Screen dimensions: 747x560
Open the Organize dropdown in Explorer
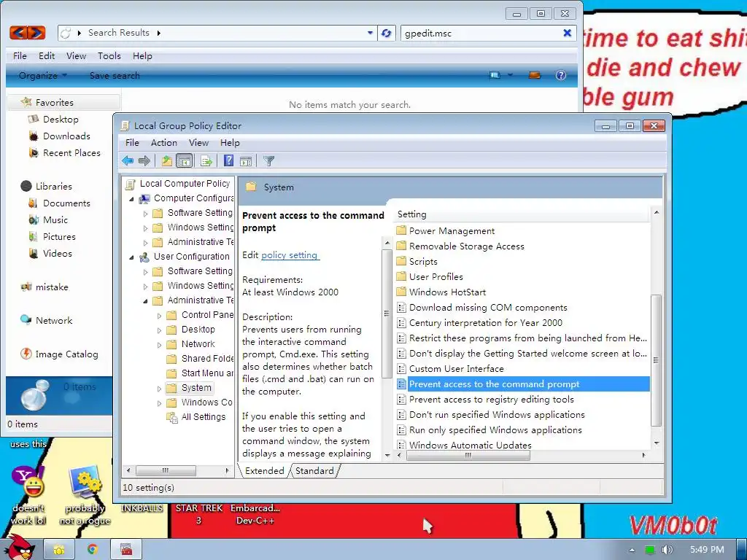click(x=43, y=75)
